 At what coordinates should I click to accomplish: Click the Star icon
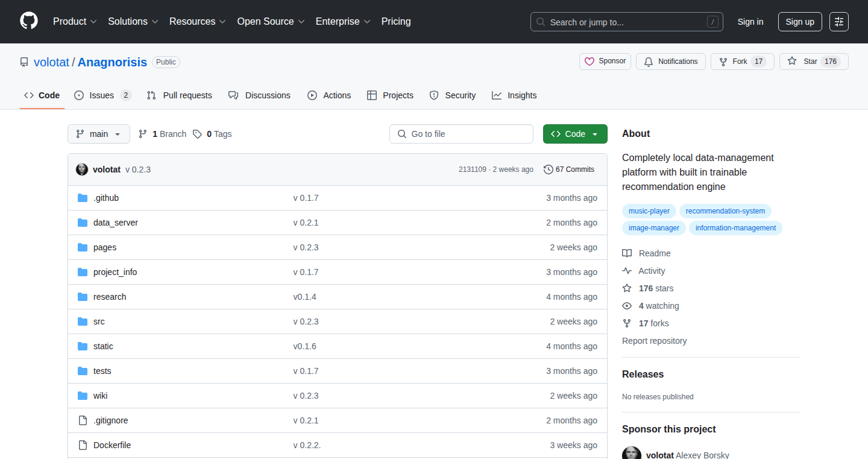click(x=792, y=62)
